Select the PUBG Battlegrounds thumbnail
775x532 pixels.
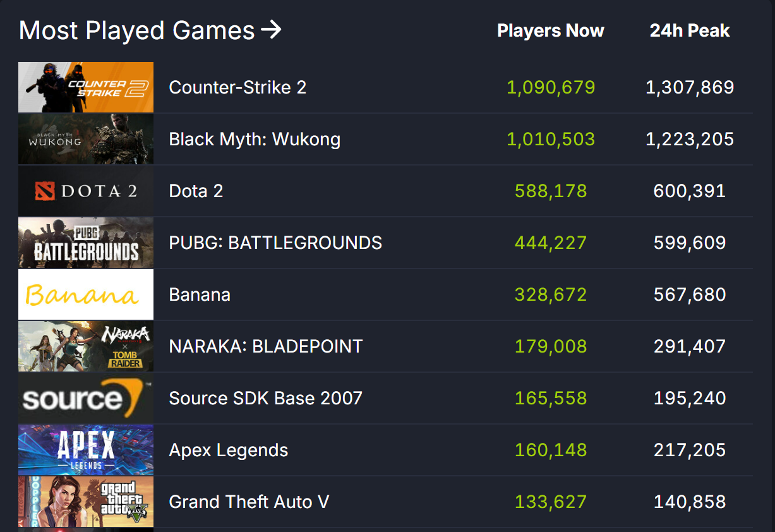pos(86,243)
